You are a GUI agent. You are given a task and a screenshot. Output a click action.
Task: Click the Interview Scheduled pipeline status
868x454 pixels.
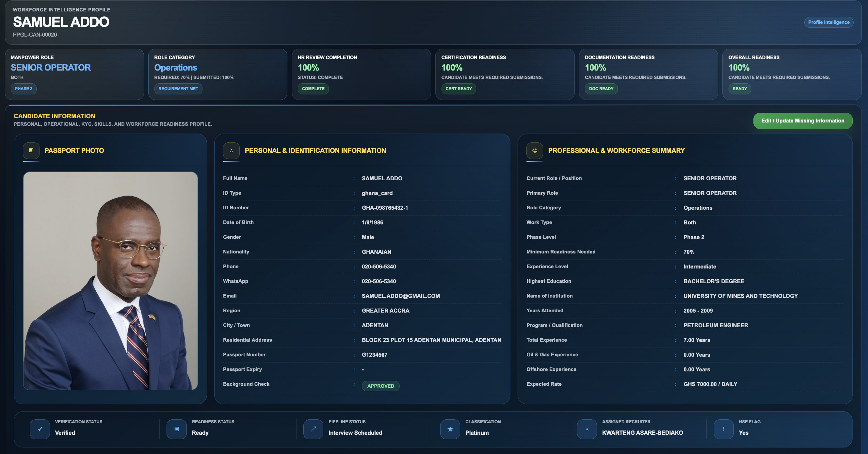point(355,433)
